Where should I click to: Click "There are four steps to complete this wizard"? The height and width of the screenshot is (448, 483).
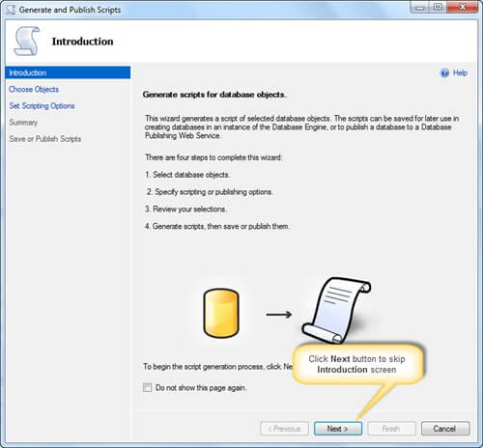[x=213, y=157]
